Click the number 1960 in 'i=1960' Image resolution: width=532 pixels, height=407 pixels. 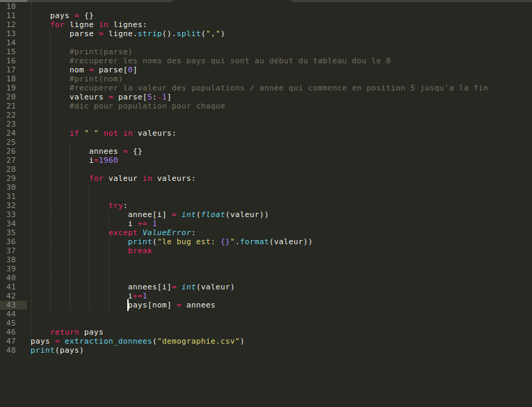coord(108,160)
